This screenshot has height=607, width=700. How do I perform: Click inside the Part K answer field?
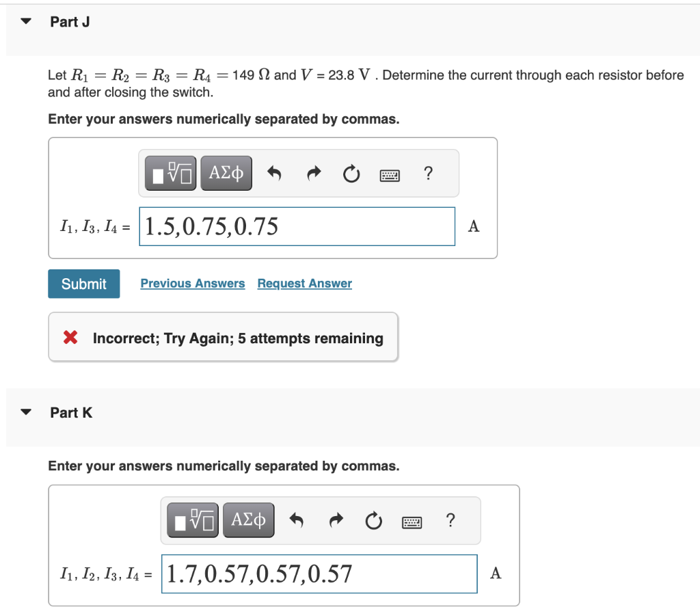click(x=319, y=574)
